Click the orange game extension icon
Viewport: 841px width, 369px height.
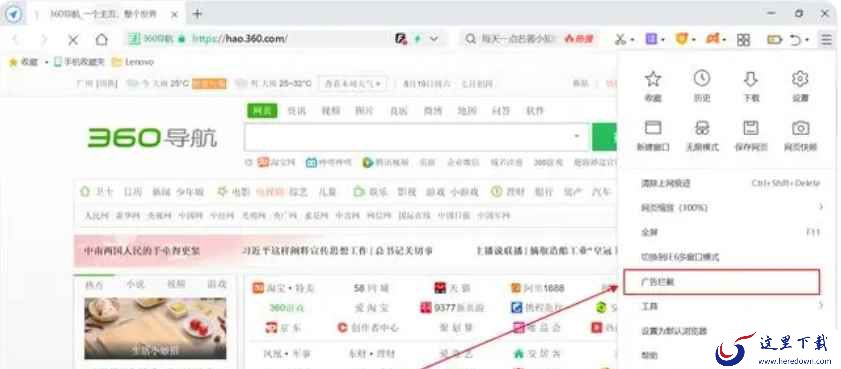(713, 39)
